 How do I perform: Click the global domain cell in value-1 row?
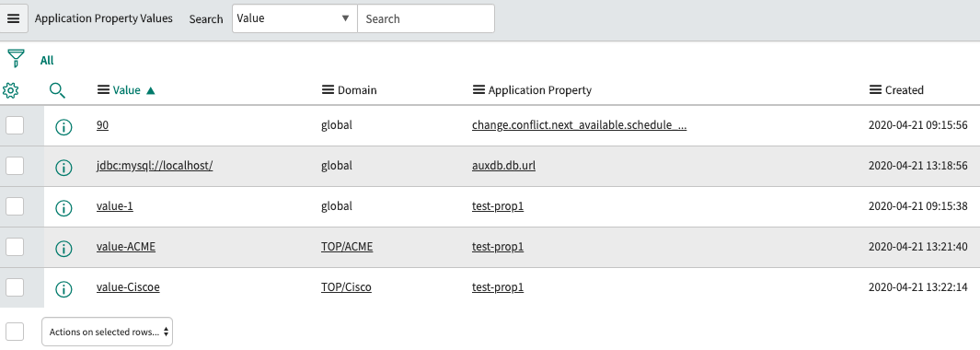(x=337, y=206)
